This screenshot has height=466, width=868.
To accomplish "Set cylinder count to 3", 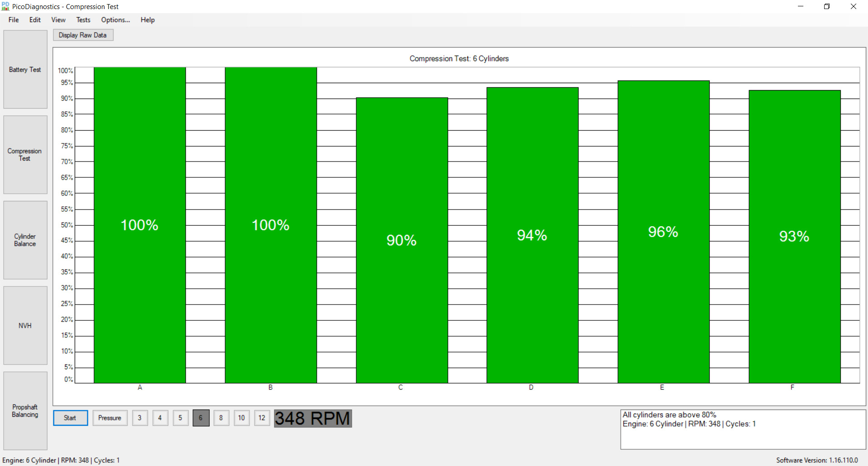I will pyautogui.click(x=140, y=418).
